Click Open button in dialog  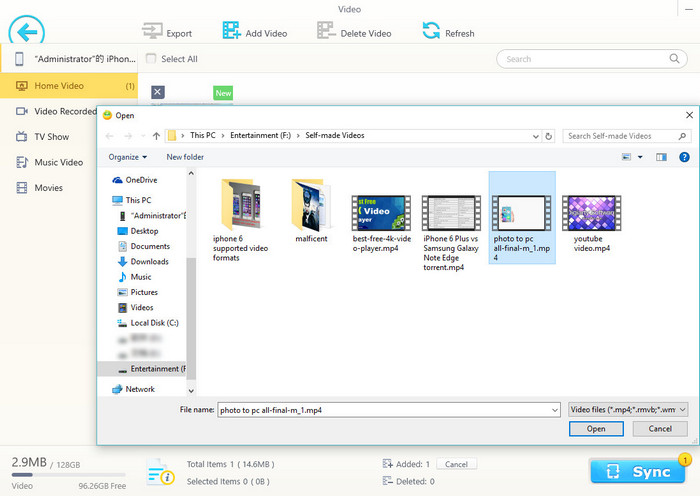tap(596, 429)
